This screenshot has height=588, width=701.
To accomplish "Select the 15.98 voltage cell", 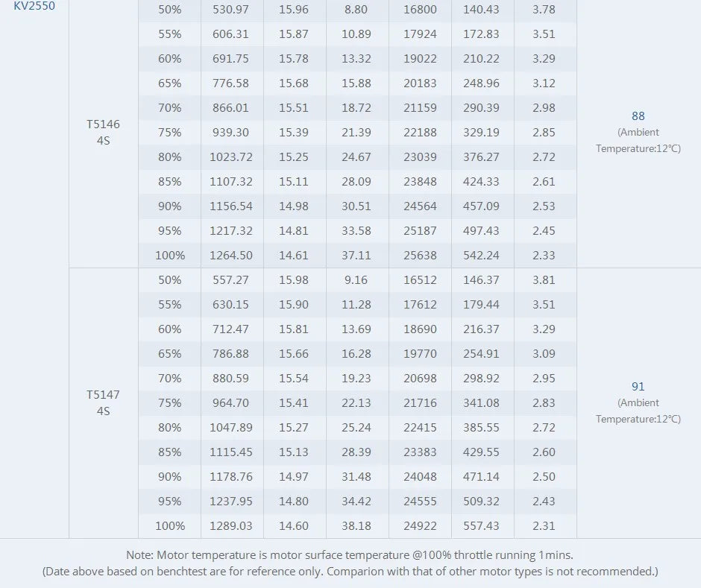I will 294,280.
